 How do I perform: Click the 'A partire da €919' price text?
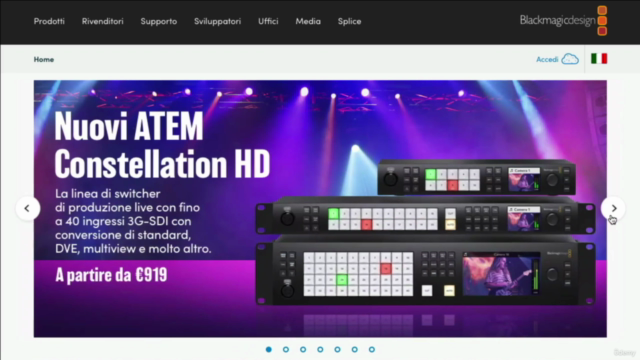coord(111,275)
